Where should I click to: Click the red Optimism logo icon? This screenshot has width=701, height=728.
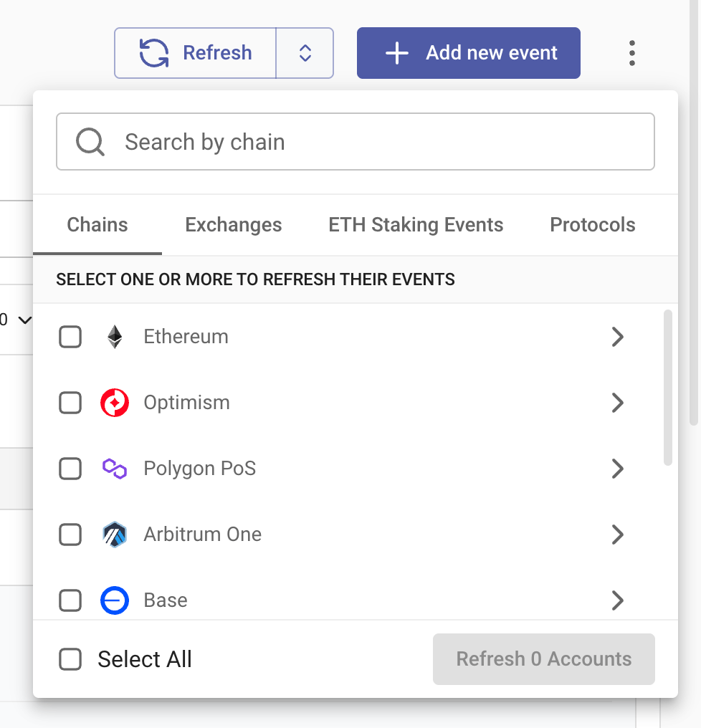point(115,403)
